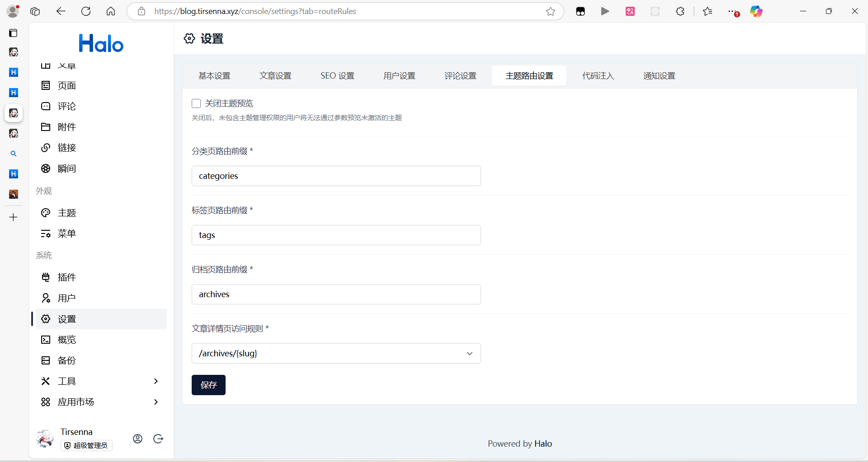This screenshot has height=462, width=868.
Task: Open browser extensions puzzle icon
Action: (680, 11)
